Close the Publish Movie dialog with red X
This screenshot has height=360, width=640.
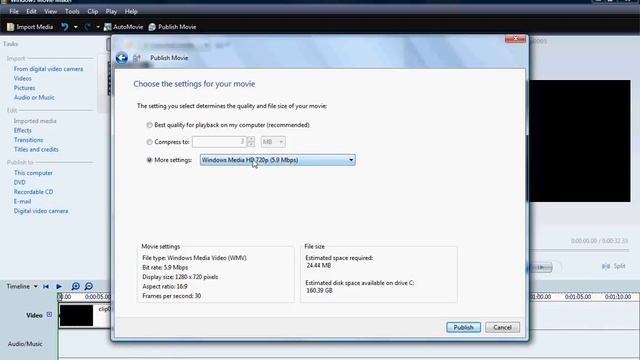tap(515, 38)
